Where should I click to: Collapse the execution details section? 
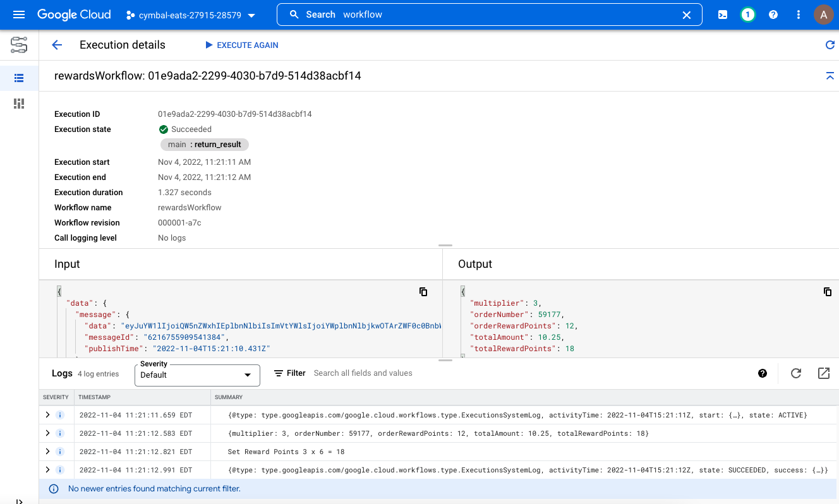(830, 76)
